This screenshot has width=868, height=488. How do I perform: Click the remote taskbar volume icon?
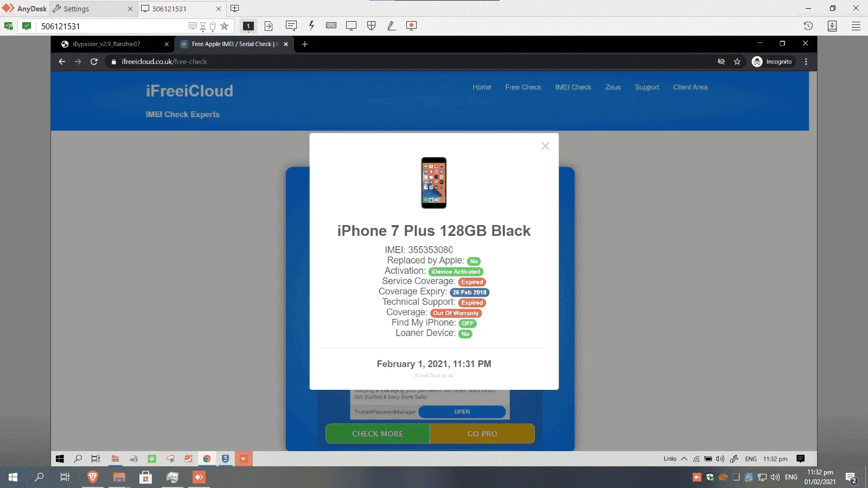coord(720,459)
